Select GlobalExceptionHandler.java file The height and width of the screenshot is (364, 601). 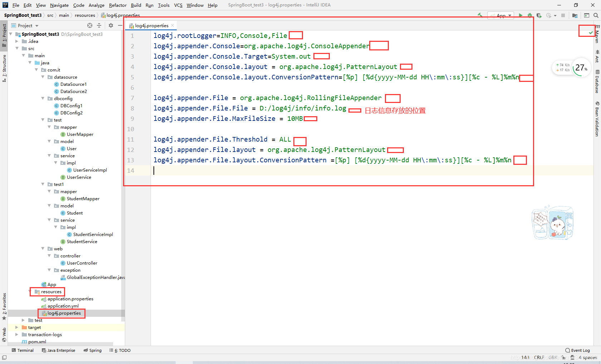96,277
